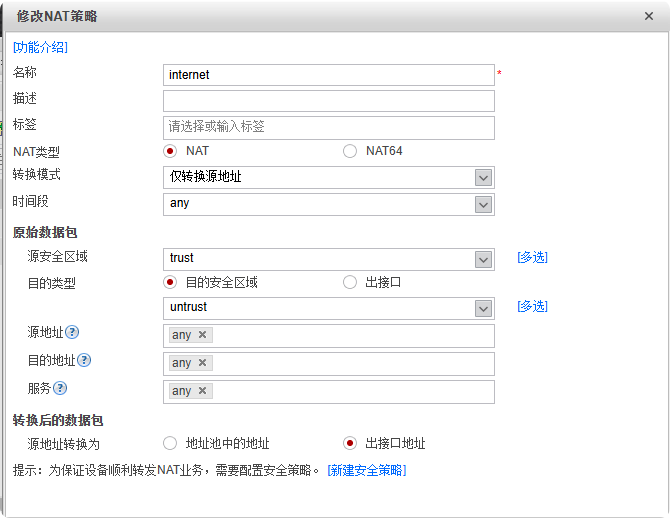Click 多选 link beside 源安全区域
Image resolution: width=670 pixels, height=518 pixels.
[532, 258]
